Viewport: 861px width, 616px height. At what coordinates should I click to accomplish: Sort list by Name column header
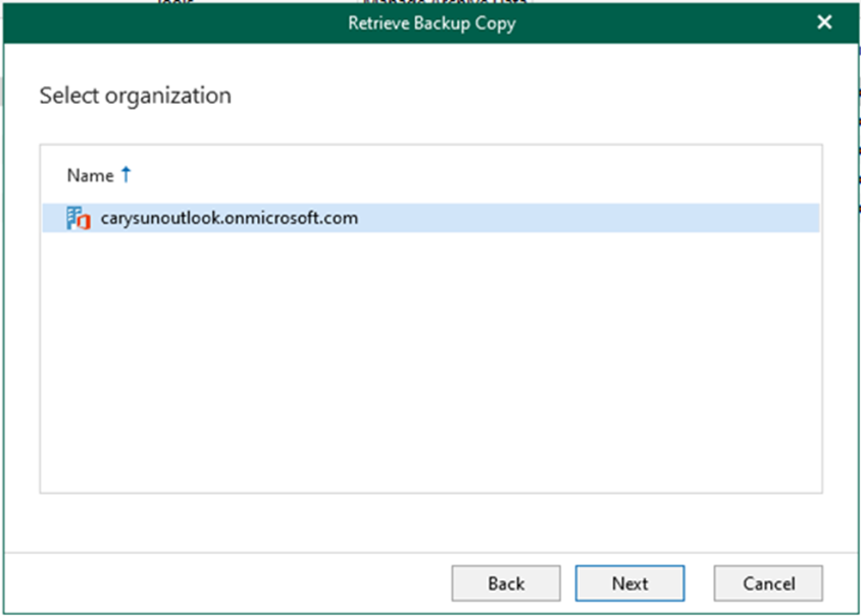click(x=90, y=175)
